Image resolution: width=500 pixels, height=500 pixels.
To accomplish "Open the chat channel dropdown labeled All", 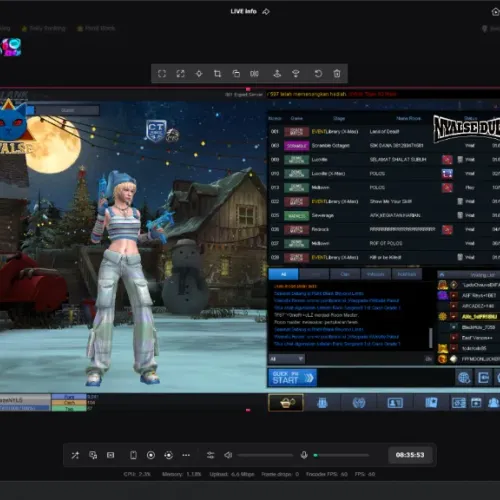I will (x=287, y=359).
